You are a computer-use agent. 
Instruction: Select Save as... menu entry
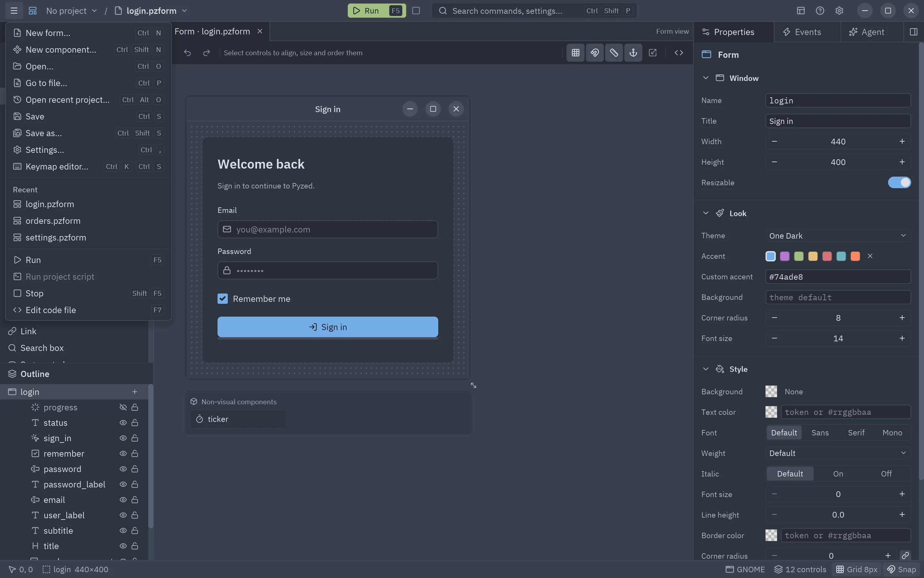click(x=88, y=133)
